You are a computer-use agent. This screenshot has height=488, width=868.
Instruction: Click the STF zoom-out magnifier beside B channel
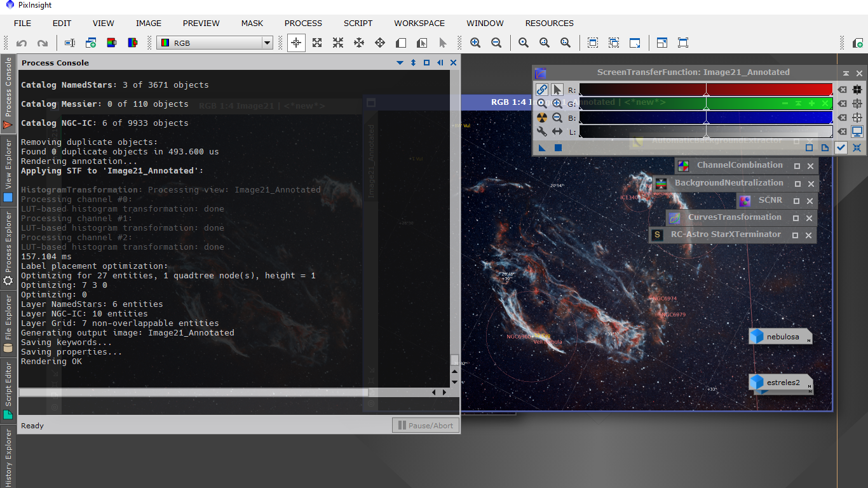click(557, 118)
